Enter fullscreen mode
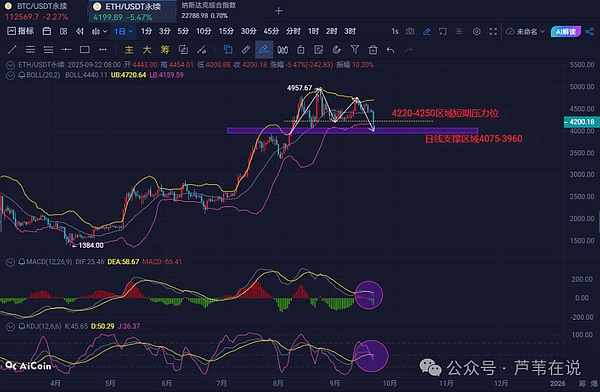The width and height of the screenshot is (600, 392). 493,31
